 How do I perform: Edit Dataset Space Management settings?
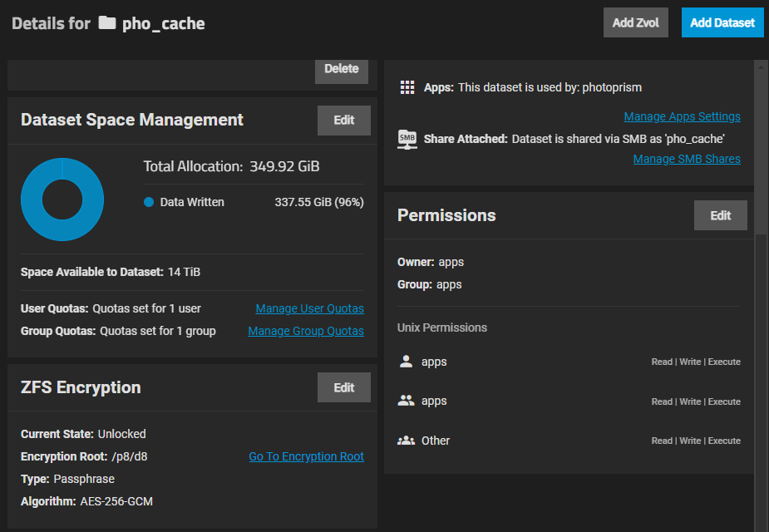[x=344, y=121]
